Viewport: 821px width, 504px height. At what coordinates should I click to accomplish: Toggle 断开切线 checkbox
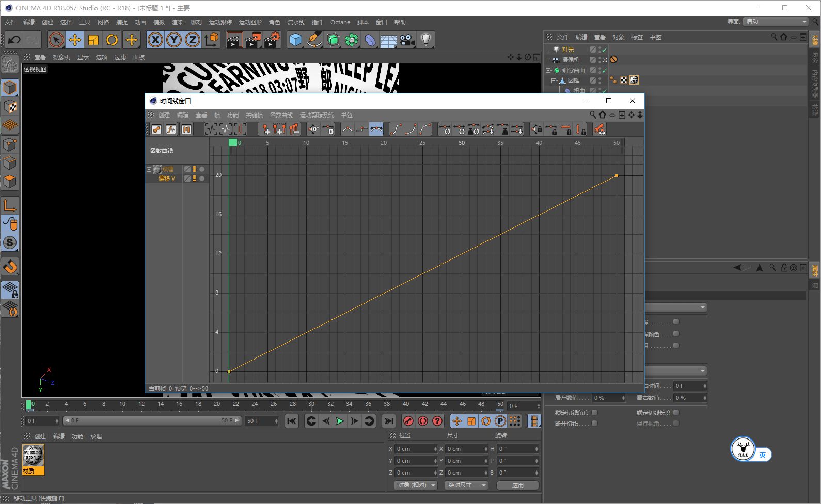click(x=594, y=423)
